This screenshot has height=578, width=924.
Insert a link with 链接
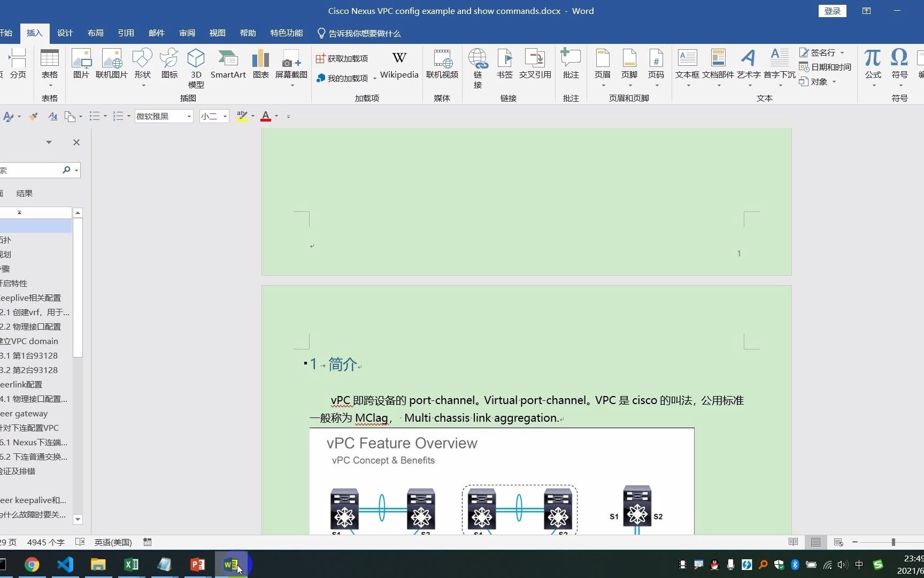click(x=478, y=69)
